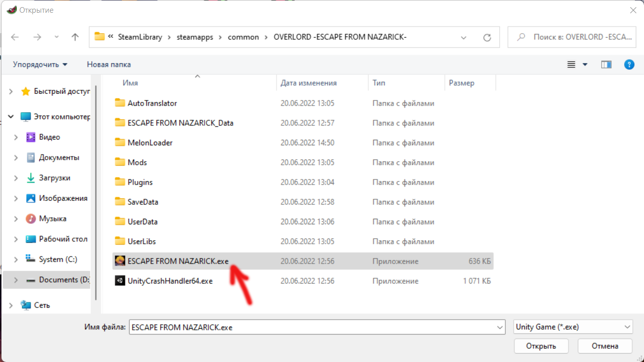Change the view layout icon
Viewport: 644px width, 362px height.
coord(571,65)
